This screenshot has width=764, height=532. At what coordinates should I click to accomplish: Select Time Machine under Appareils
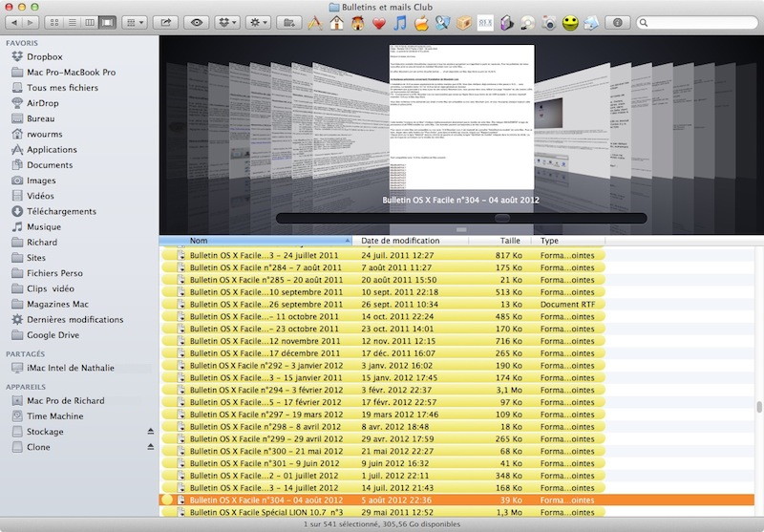[x=55, y=415]
